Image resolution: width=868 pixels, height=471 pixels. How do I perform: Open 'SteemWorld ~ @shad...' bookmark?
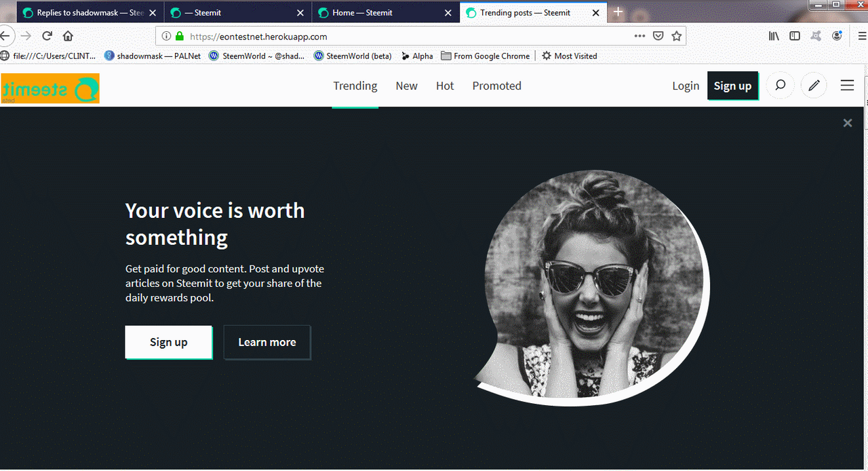point(258,56)
